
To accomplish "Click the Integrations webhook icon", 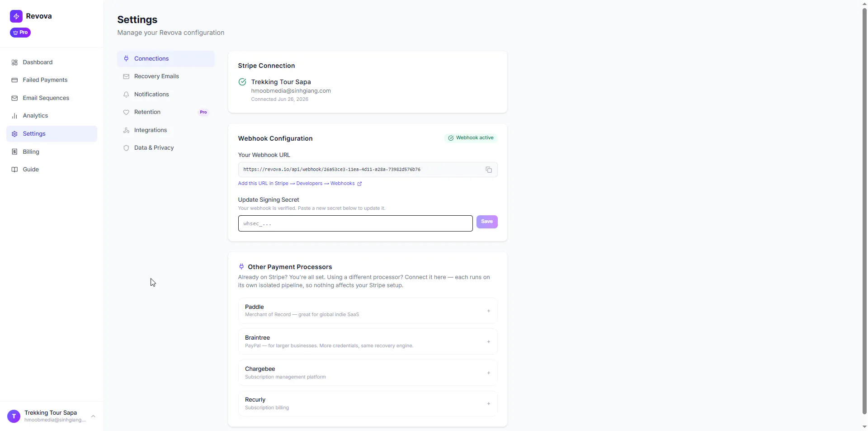I will coord(126,130).
